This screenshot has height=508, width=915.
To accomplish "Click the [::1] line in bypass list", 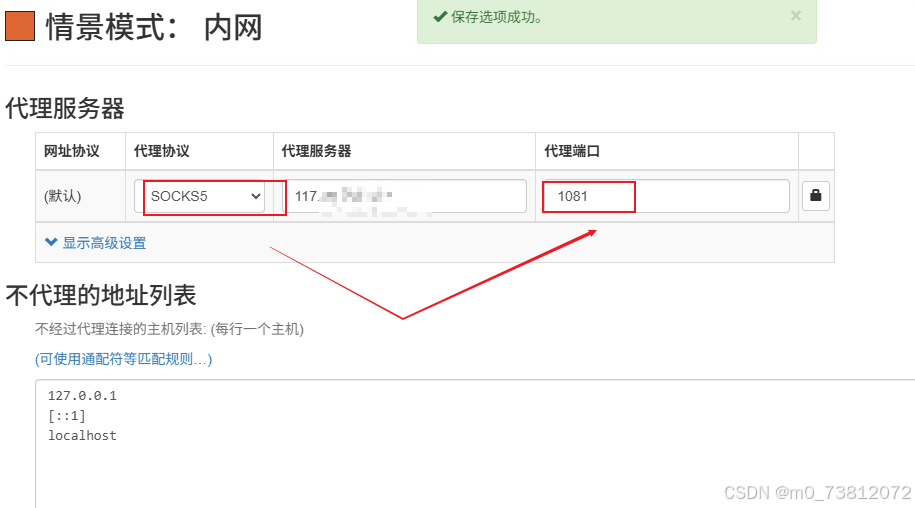I will click(67, 416).
